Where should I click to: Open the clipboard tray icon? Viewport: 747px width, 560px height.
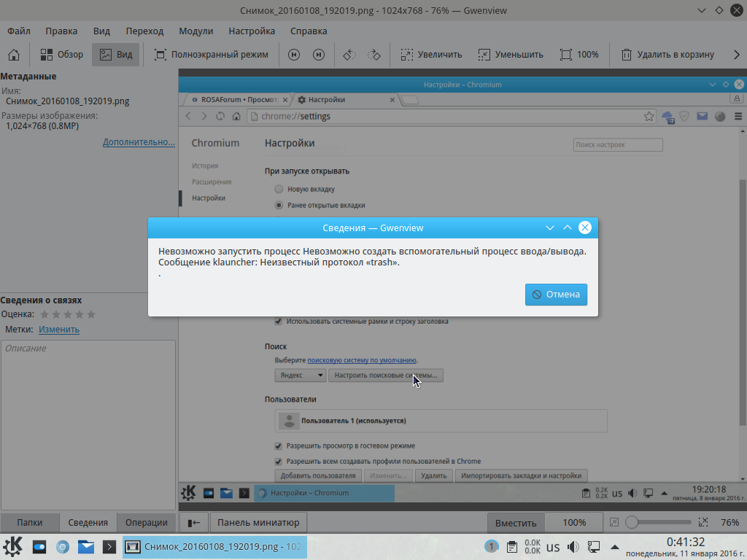click(512, 547)
